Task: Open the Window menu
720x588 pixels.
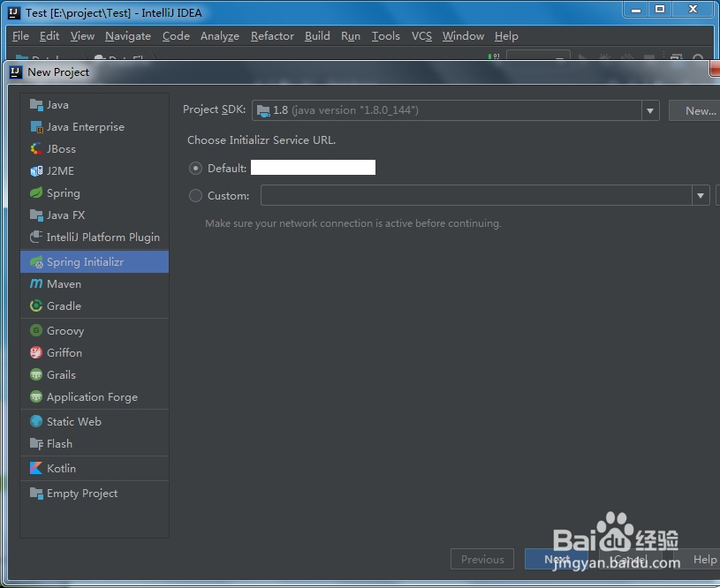Action: click(x=463, y=36)
